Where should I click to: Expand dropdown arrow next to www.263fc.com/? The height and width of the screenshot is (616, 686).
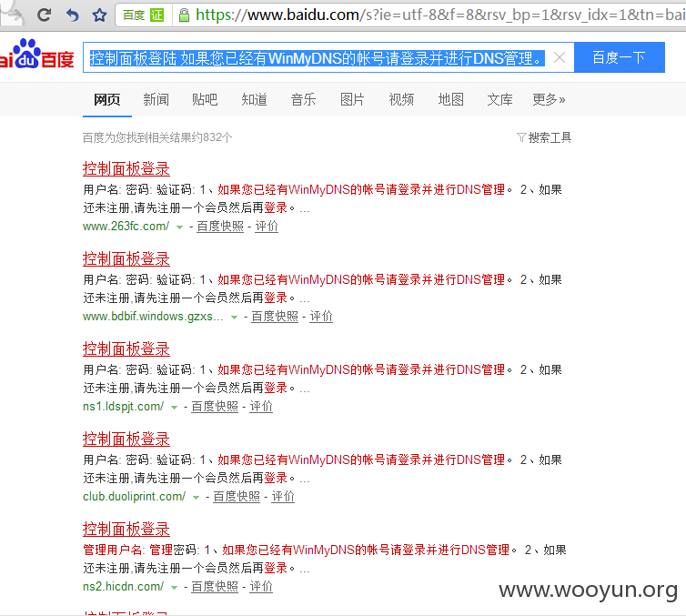[179, 227]
